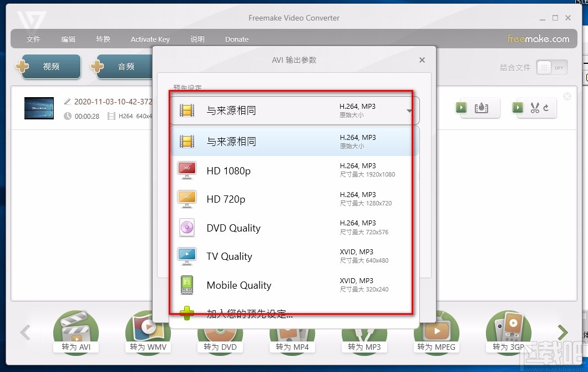Click the Donate menu item
Image resolution: width=588 pixels, height=372 pixels.
pyautogui.click(x=236, y=39)
